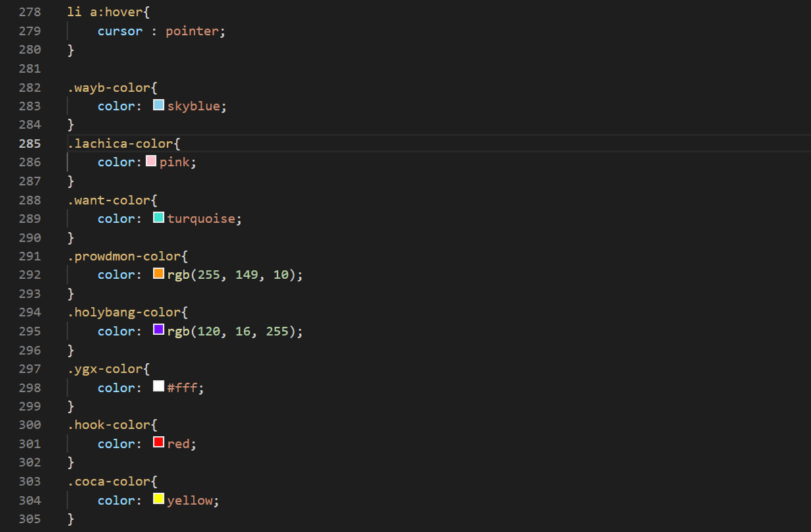Viewport: 811px width, 532px height.
Task: Click the '#fff' value text
Action: coord(182,388)
